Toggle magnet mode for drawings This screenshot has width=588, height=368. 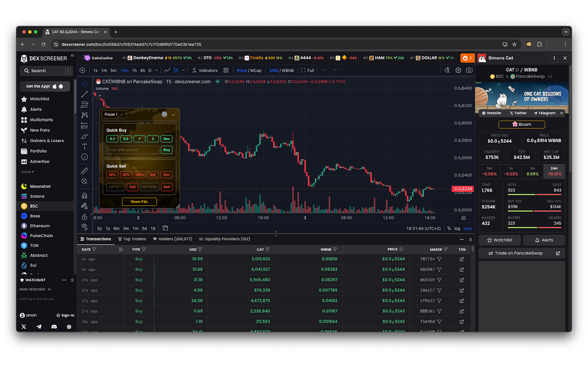[85, 195]
